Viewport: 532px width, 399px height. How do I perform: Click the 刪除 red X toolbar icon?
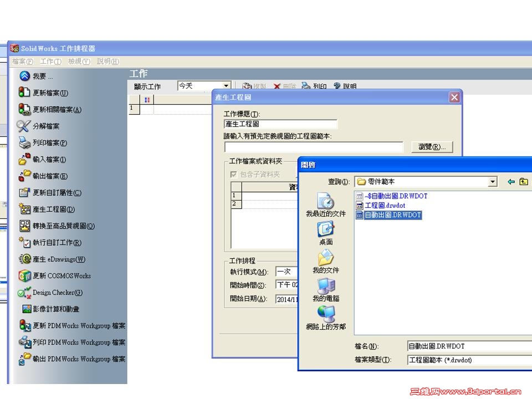coord(277,86)
